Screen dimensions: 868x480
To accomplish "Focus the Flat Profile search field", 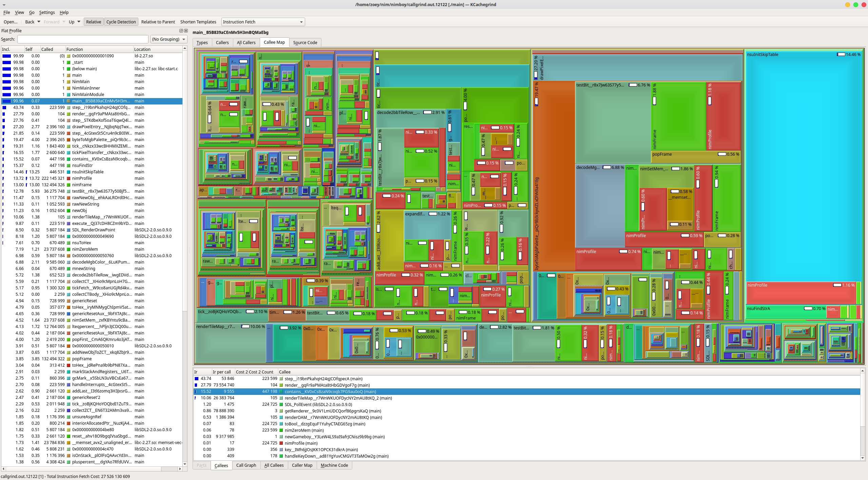I will [x=83, y=39].
